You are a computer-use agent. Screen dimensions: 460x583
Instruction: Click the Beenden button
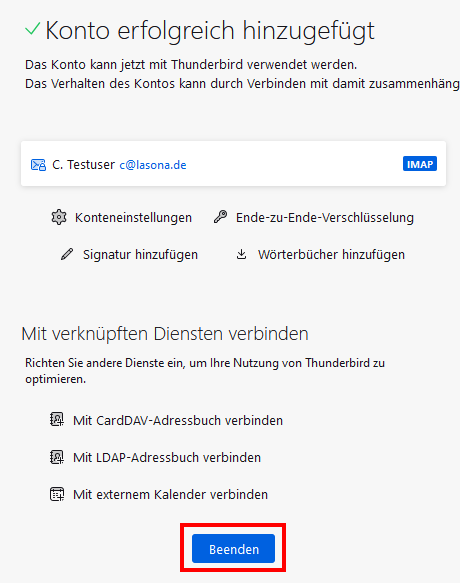233,549
